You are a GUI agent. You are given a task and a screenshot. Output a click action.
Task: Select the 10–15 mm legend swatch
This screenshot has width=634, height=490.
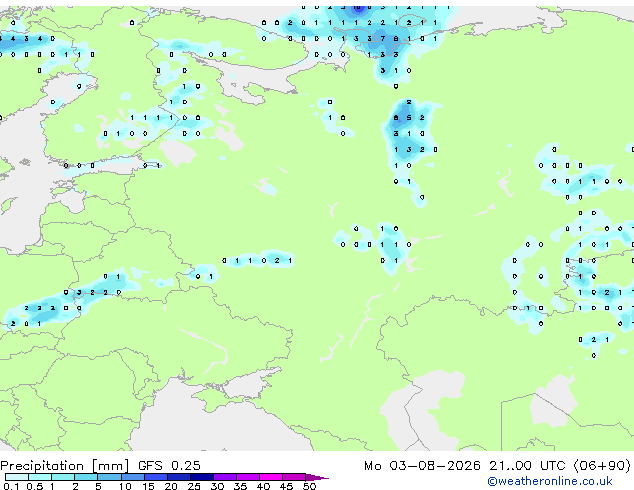[133, 477]
